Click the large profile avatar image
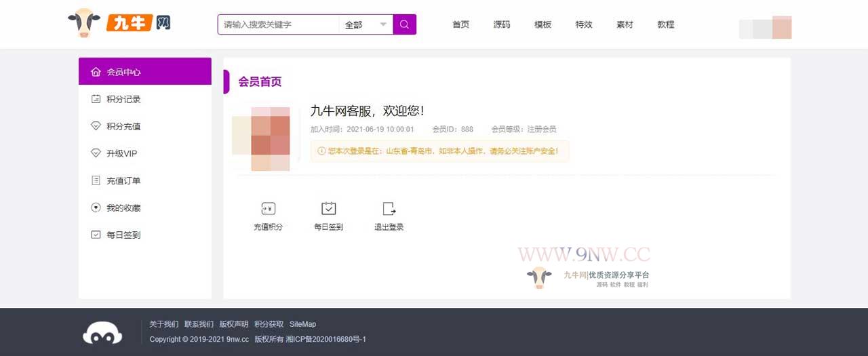 click(266, 138)
